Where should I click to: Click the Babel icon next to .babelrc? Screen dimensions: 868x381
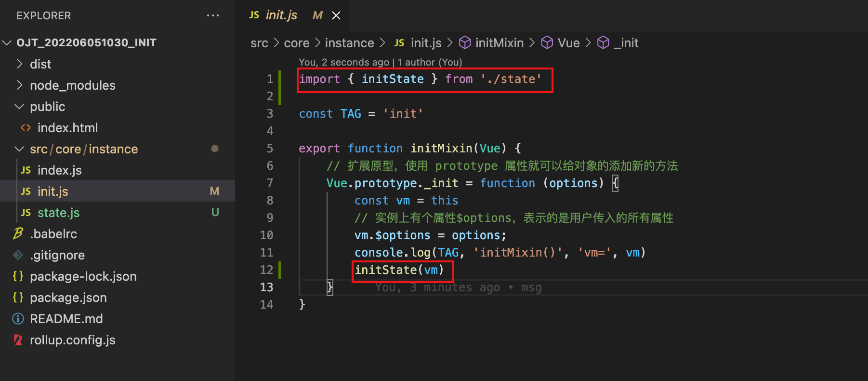click(x=18, y=233)
